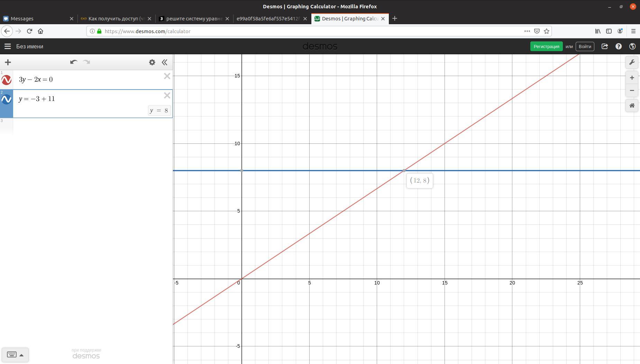The height and width of the screenshot is (364, 640).
Task: Toggle visibility of red 3y−2x=0 graph
Action: 7,80
